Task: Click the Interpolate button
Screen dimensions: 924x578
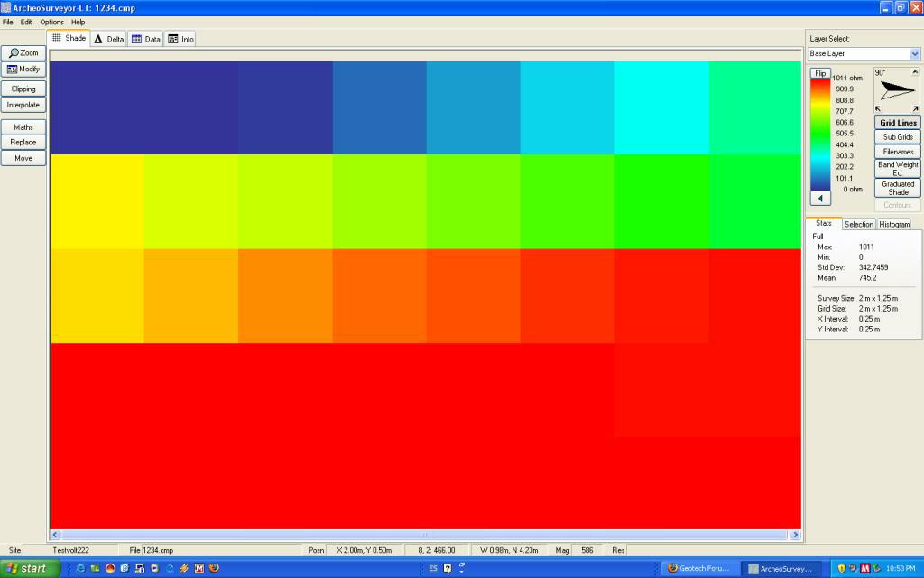Action: click(x=23, y=105)
